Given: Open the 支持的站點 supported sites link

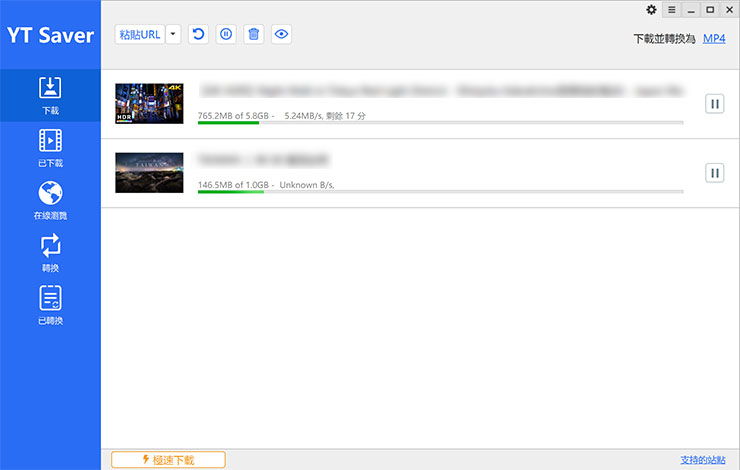Looking at the screenshot, I should point(703,460).
